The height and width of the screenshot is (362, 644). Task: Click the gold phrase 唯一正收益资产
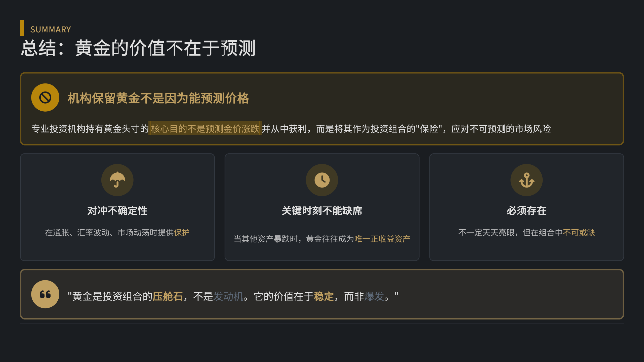[x=382, y=239]
